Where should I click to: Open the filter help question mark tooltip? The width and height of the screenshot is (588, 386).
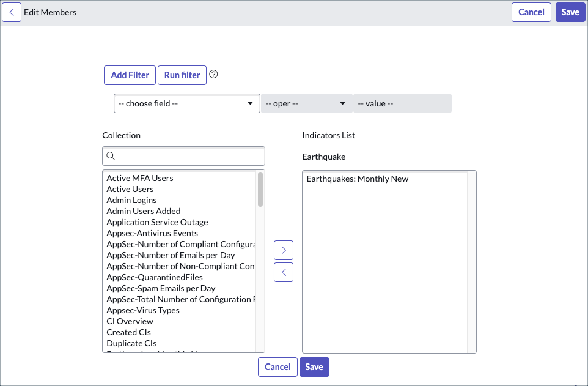[213, 73]
